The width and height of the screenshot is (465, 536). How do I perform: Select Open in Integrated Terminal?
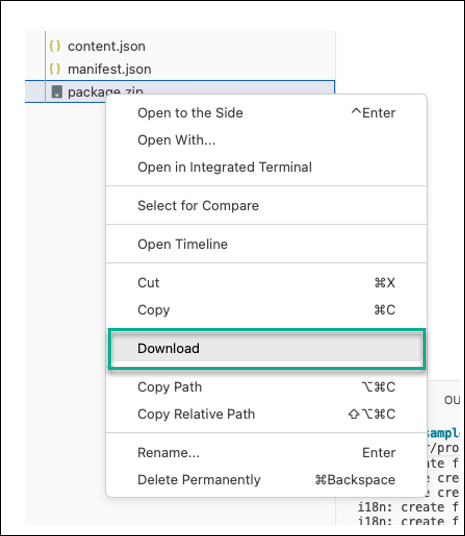(266, 167)
